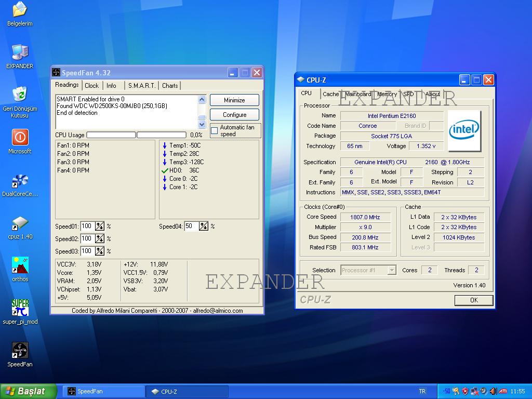
Task: Enable Automatic fan speed checkbox
Action: (215, 130)
